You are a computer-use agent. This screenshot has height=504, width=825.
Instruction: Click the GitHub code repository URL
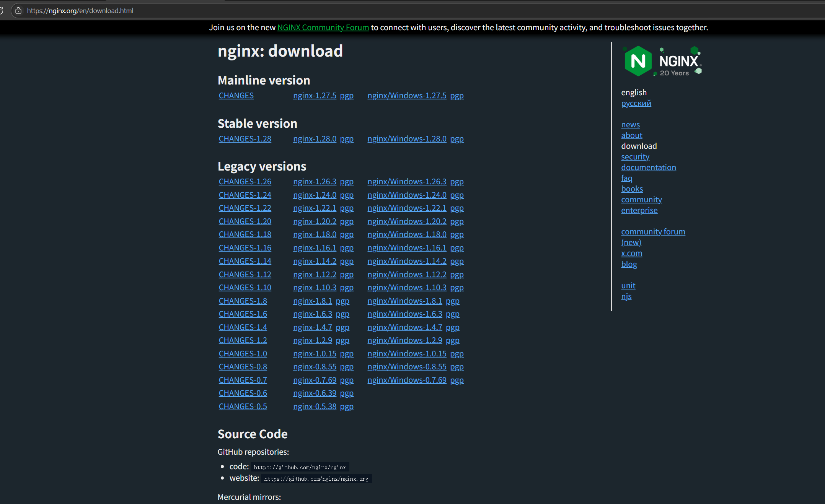[x=300, y=467]
